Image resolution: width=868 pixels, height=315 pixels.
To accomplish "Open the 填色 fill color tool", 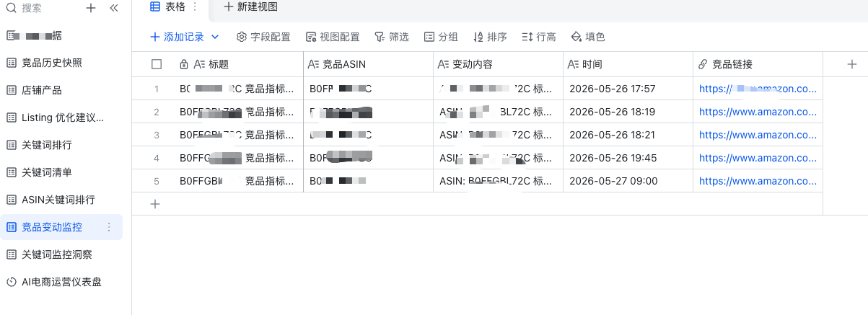I will point(588,37).
